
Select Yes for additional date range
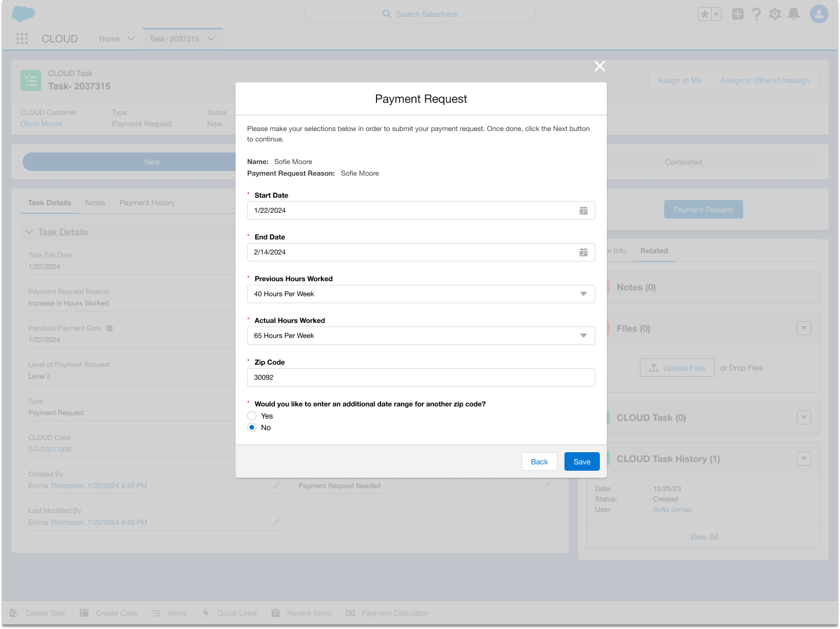pyautogui.click(x=252, y=416)
